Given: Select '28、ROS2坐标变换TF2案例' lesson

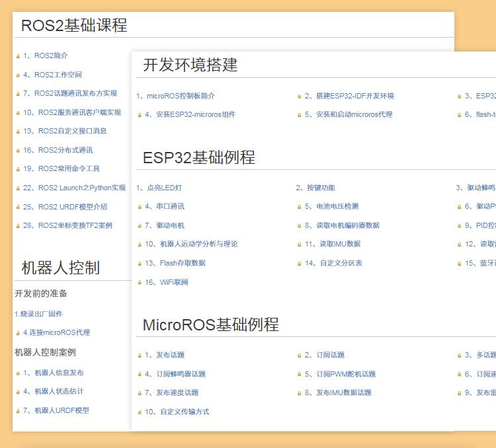Looking at the screenshot, I should (x=67, y=225).
